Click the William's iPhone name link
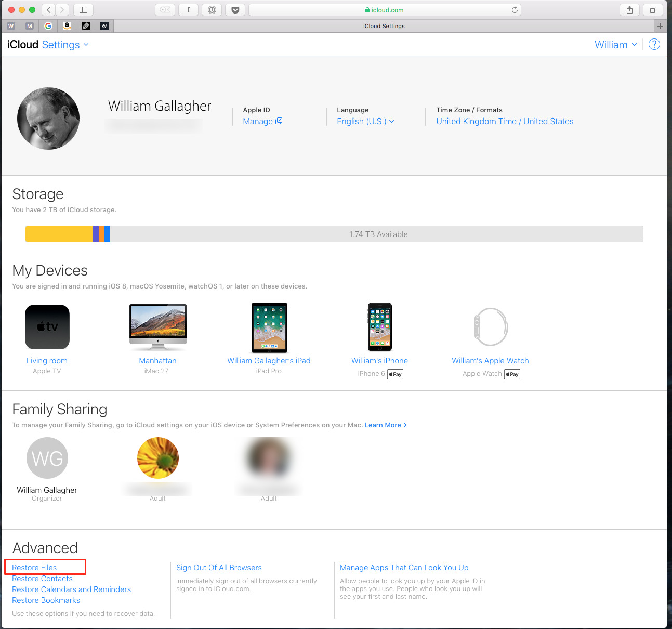 pos(379,361)
